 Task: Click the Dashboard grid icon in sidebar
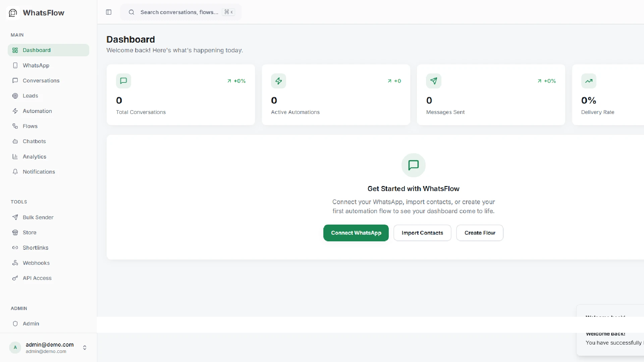coord(15,50)
